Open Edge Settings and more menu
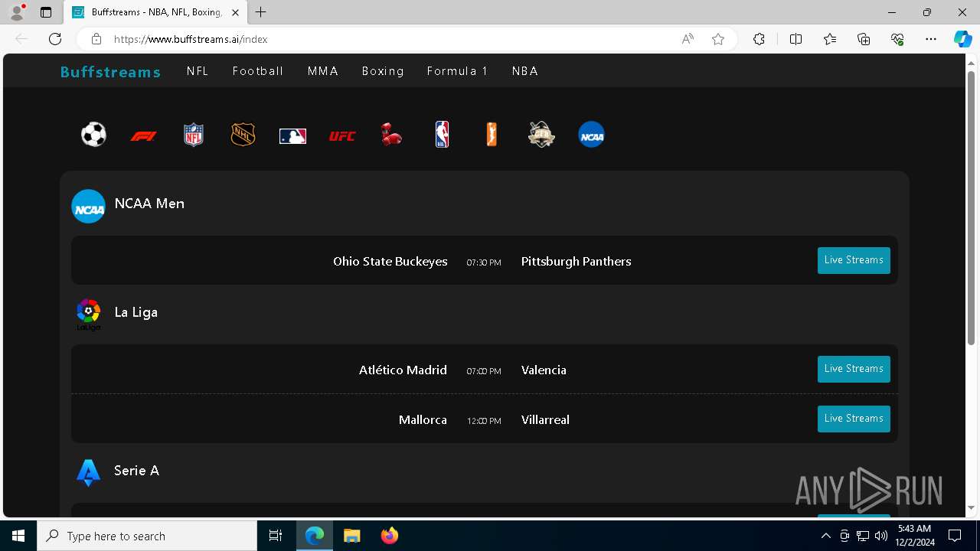The height and width of the screenshot is (551, 980). 931,39
